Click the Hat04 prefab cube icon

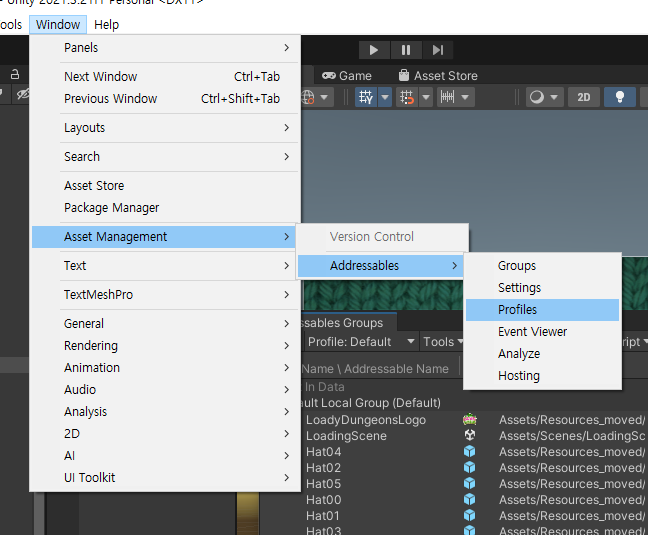[x=469, y=452]
